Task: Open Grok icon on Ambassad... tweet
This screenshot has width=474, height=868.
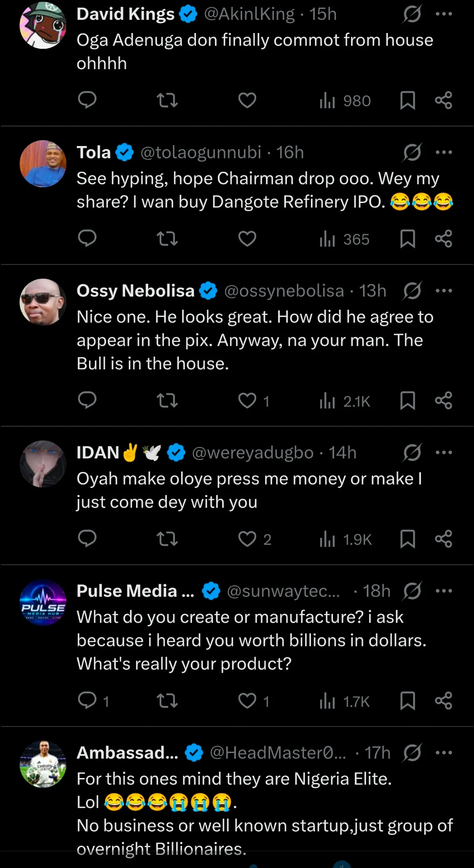Action: coord(412,753)
